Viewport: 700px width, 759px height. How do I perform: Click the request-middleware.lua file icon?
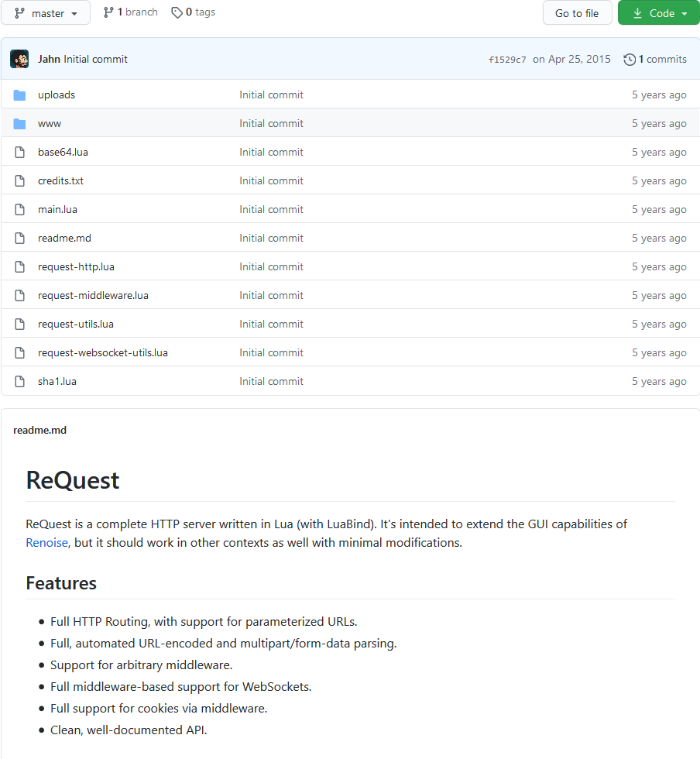20,295
